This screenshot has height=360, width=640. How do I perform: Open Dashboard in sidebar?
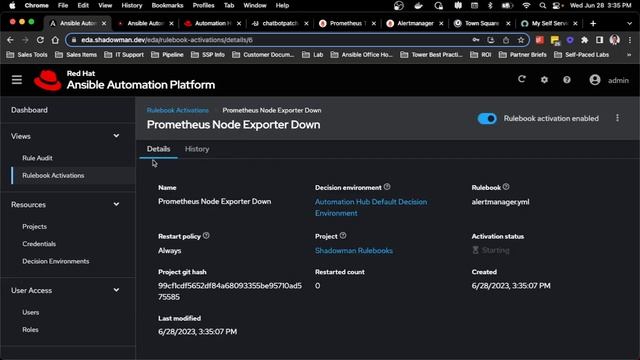click(x=29, y=110)
